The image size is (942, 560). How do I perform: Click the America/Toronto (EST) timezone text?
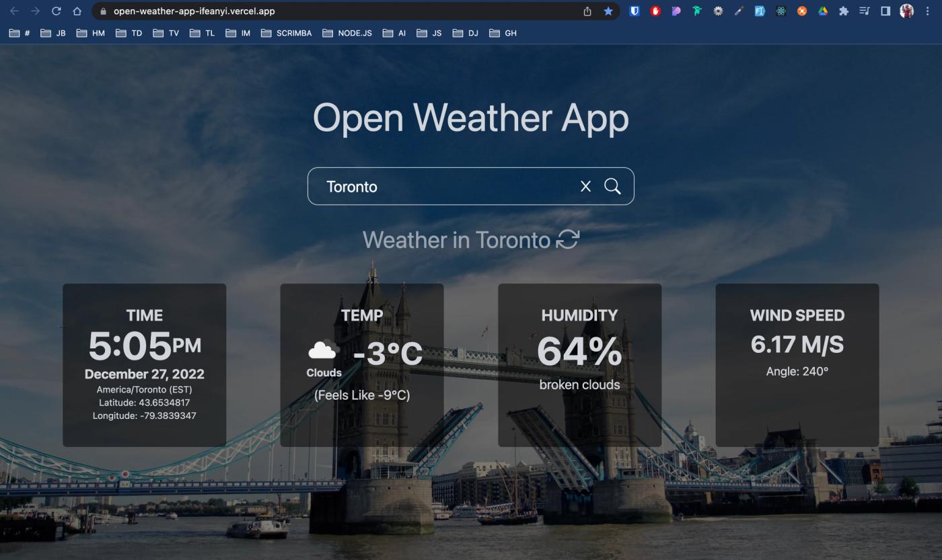[145, 390]
